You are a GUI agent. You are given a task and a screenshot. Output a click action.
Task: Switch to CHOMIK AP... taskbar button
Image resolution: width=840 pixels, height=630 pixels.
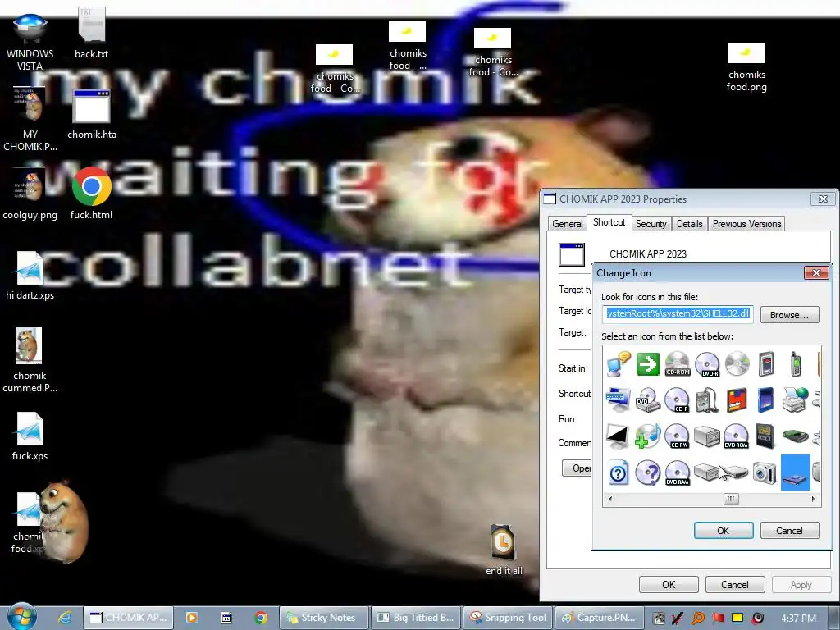coord(129,618)
